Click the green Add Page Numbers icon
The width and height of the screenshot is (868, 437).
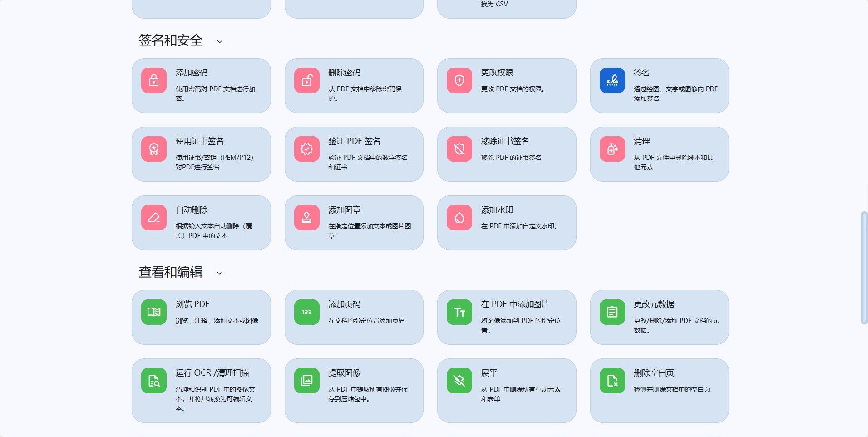(x=306, y=312)
